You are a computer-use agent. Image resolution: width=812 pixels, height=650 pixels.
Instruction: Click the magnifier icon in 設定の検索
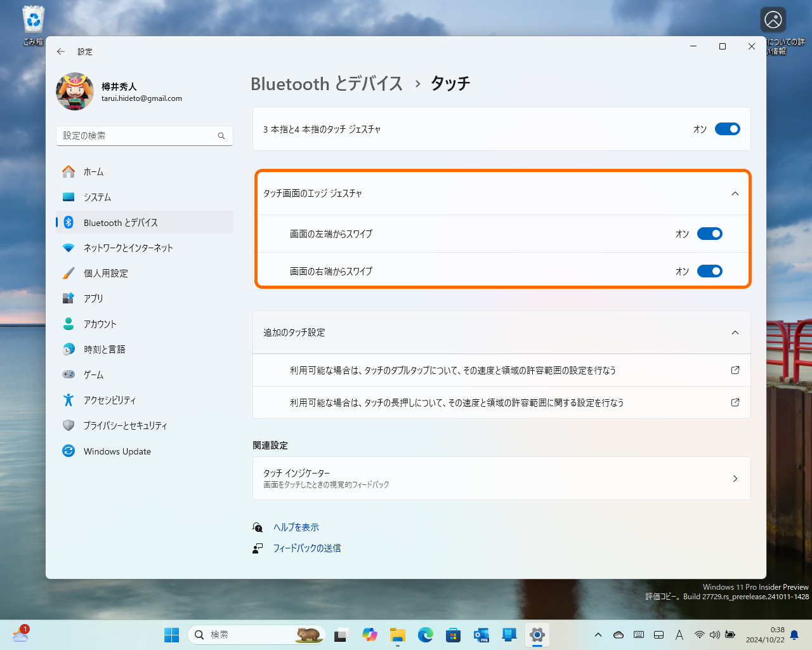221,136
